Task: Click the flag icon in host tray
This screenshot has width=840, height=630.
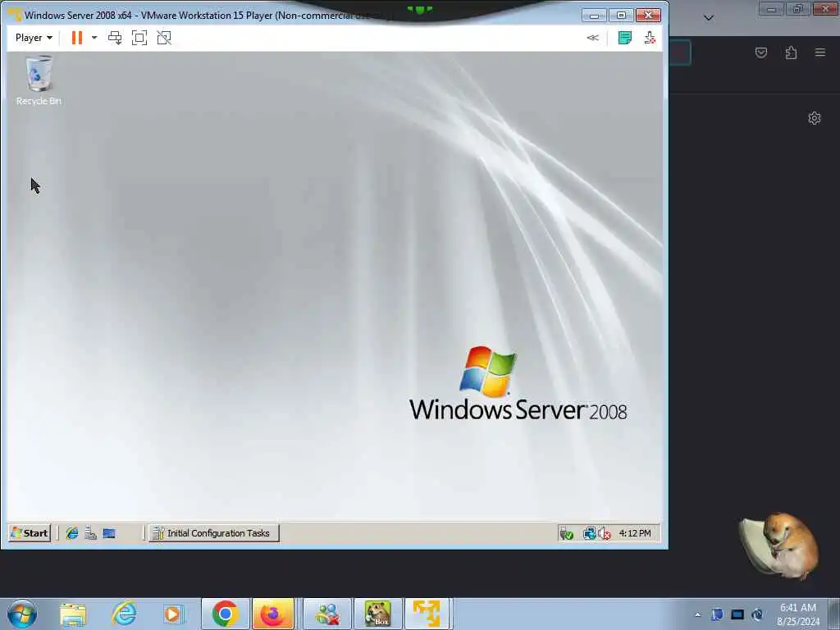Action: (717, 614)
